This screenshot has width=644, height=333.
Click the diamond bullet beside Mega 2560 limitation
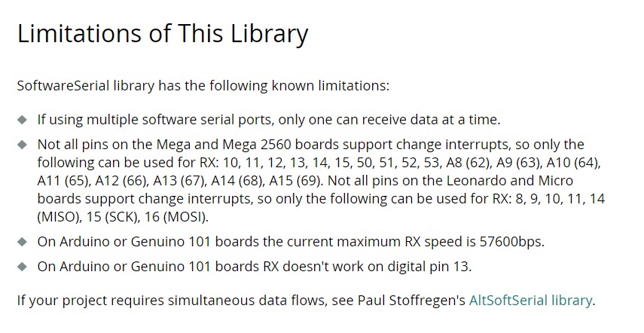[23, 145]
